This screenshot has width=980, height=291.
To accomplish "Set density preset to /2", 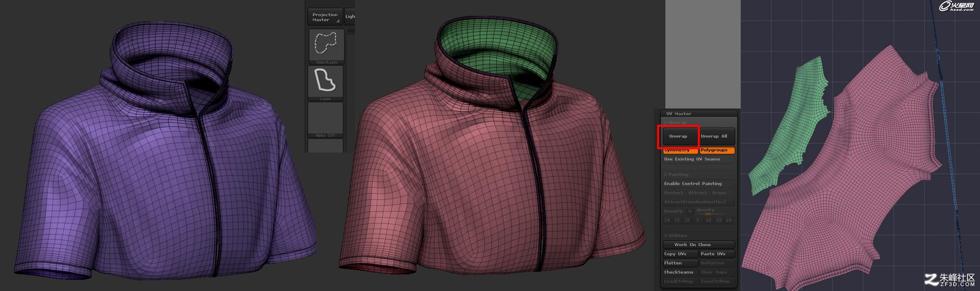I will tap(688, 220).
